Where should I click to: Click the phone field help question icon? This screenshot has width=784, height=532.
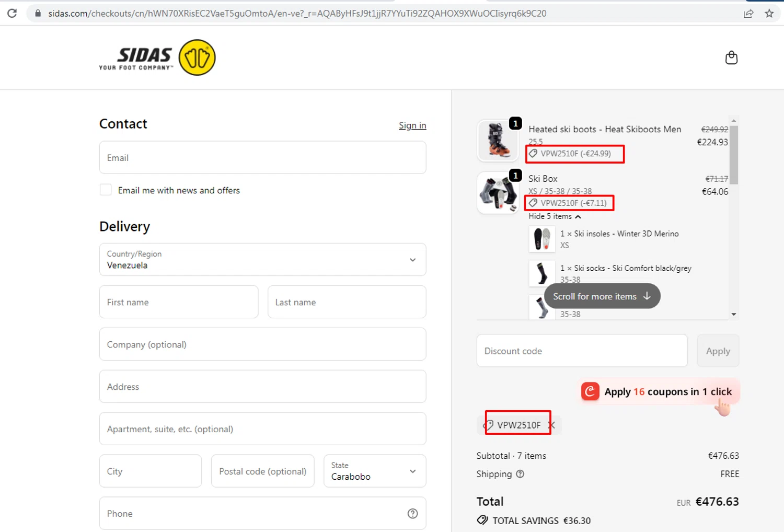point(412,513)
